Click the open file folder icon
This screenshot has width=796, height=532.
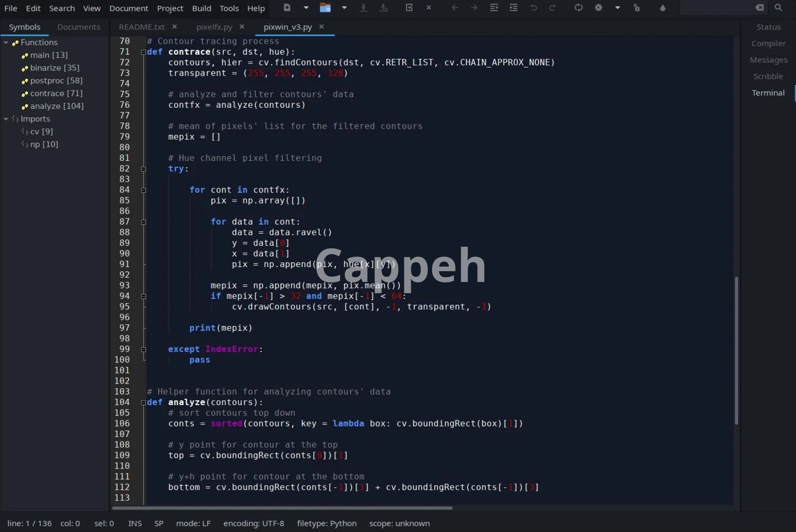click(325, 7)
